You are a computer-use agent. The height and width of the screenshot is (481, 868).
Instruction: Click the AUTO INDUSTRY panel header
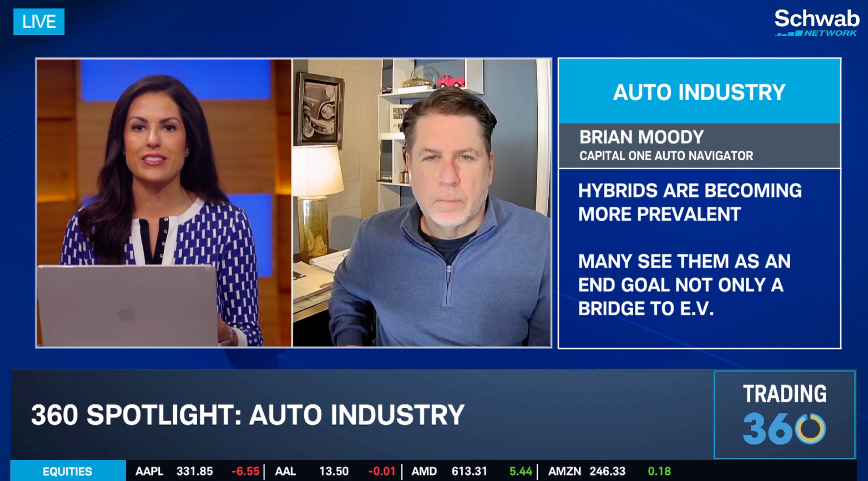point(699,92)
